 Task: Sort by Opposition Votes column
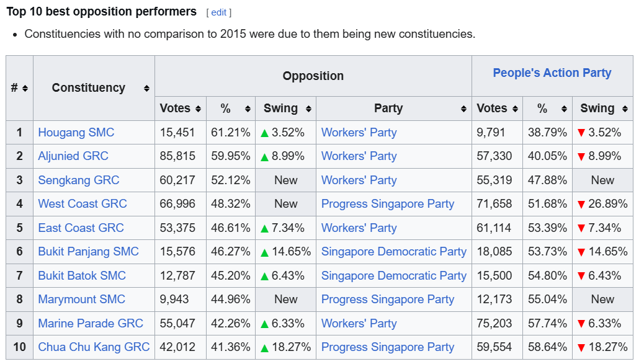coord(198,109)
